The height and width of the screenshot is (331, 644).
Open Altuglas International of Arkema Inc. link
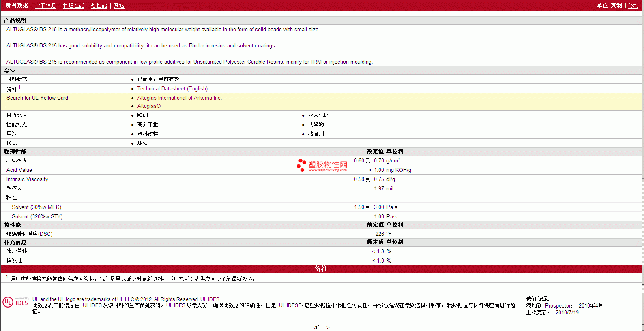click(x=179, y=98)
